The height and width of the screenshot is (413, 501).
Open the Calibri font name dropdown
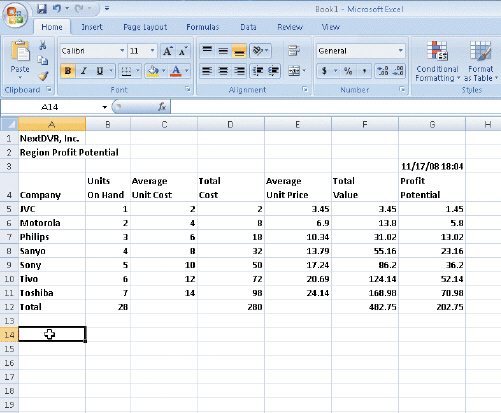coord(122,51)
